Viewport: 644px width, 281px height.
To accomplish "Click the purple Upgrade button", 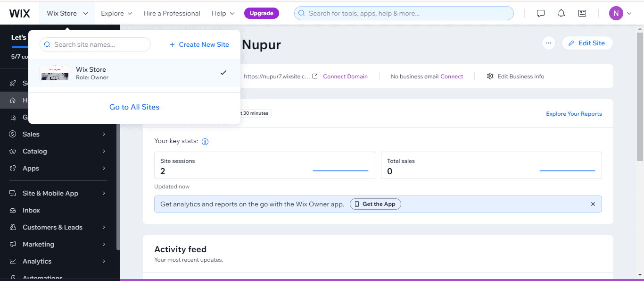I will click(262, 13).
